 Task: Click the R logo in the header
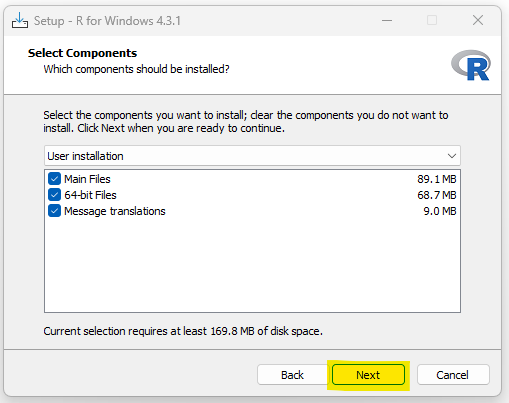click(x=471, y=65)
